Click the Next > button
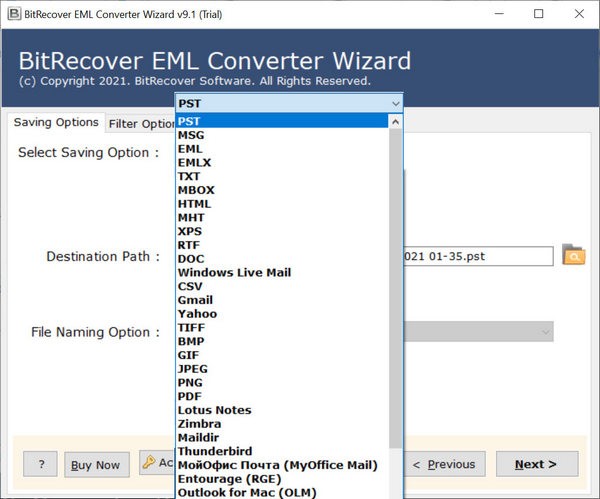 537,464
